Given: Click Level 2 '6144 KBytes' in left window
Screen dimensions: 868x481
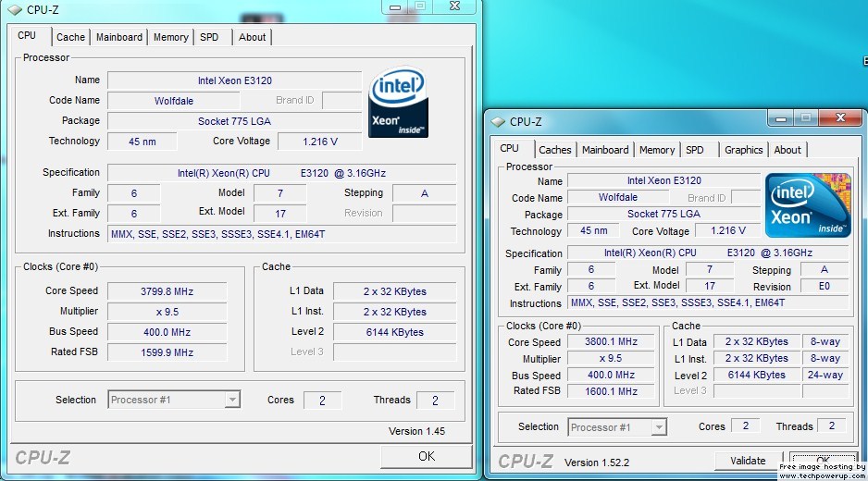Looking at the screenshot, I should (x=395, y=332).
